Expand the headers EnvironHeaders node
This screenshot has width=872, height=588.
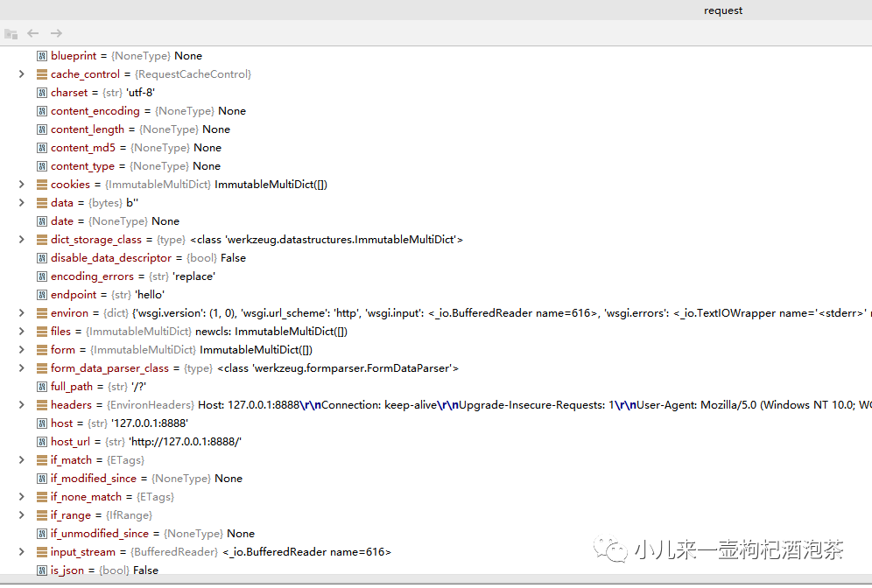21,404
